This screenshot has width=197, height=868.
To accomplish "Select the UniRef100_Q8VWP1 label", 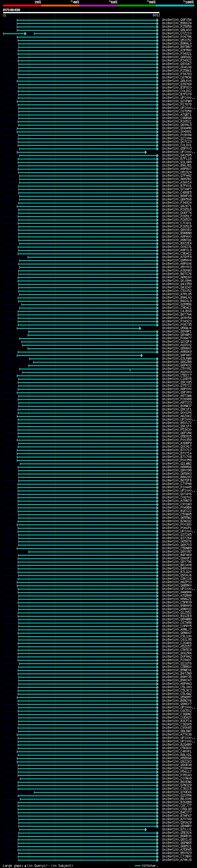I will pos(176,332).
